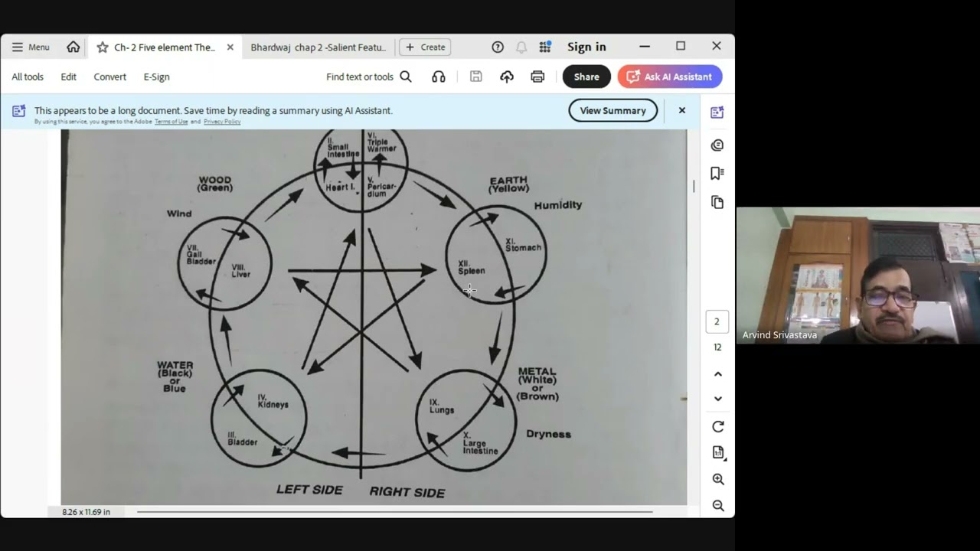Close the Ch-2 Five element tab
The width and height of the screenshot is (980, 551).
(x=230, y=47)
